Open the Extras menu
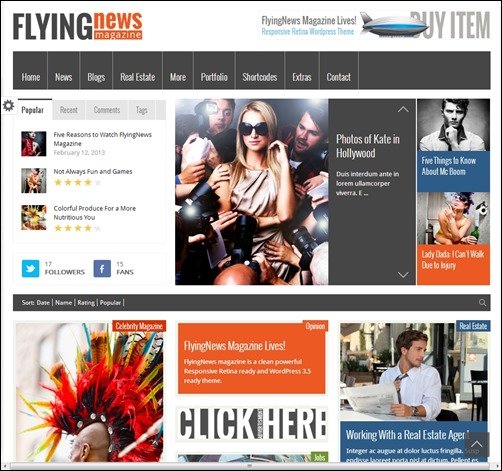The height and width of the screenshot is (471, 502). coord(302,77)
